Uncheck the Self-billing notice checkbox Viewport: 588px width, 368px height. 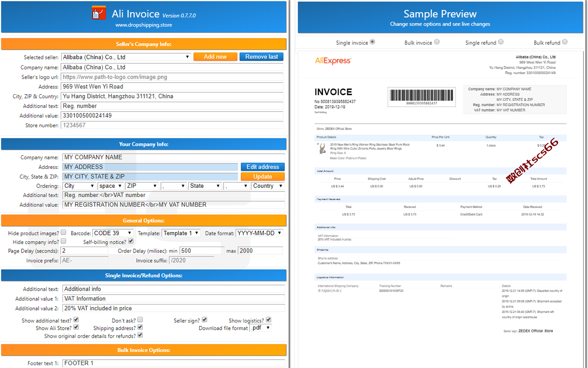131,241
